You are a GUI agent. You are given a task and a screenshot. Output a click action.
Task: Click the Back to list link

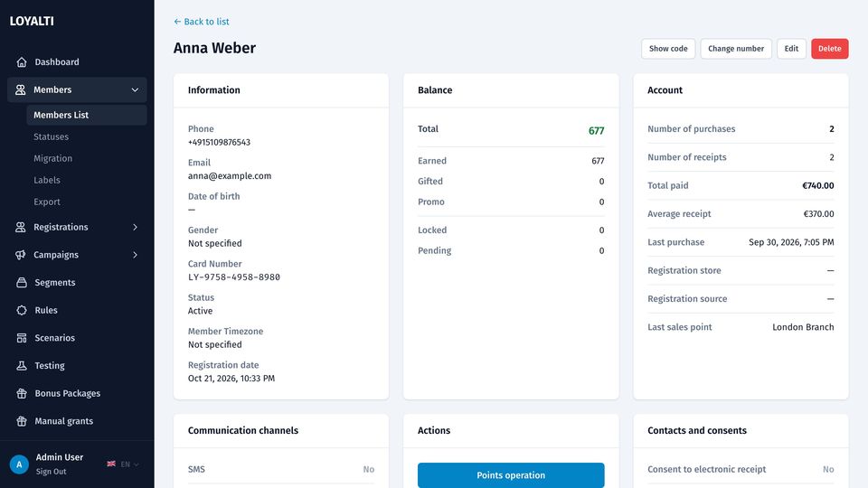pyautogui.click(x=201, y=22)
